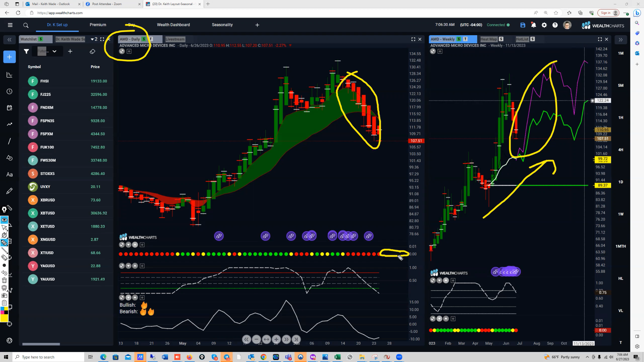Select the Aa text tool
This screenshot has height=362, width=644.
coord(9,174)
